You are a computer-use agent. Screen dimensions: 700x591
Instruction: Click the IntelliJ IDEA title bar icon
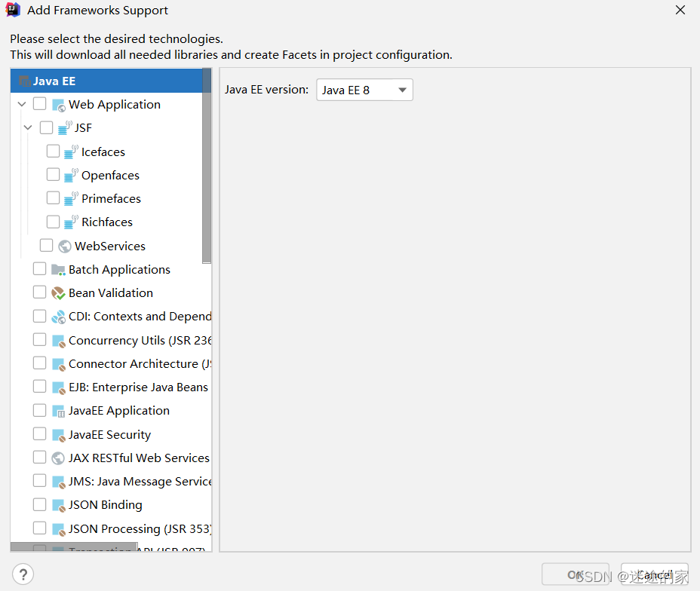[x=13, y=10]
